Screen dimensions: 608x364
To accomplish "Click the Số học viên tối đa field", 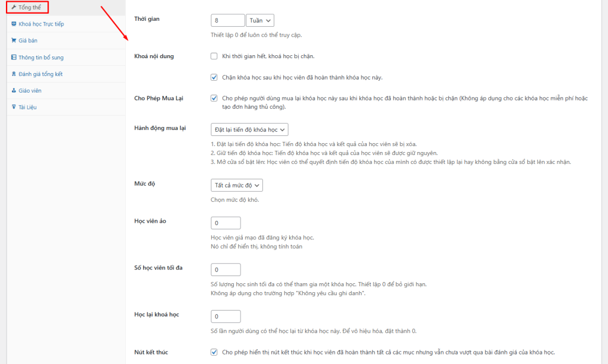I will pyautogui.click(x=226, y=270).
